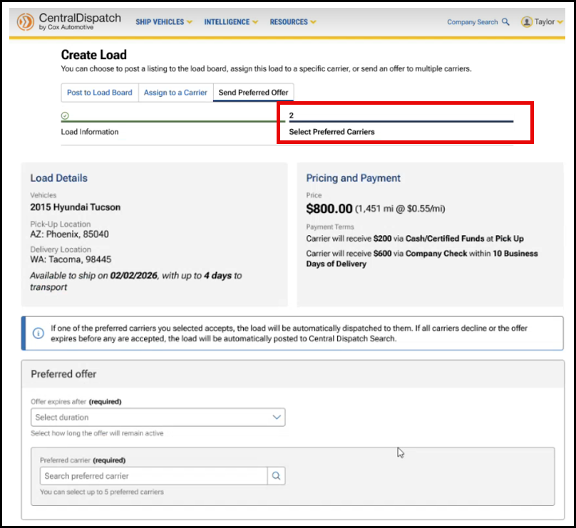The width and height of the screenshot is (576, 528).
Task: Click Taylor's user avatar icon
Action: [x=526, y=22]
